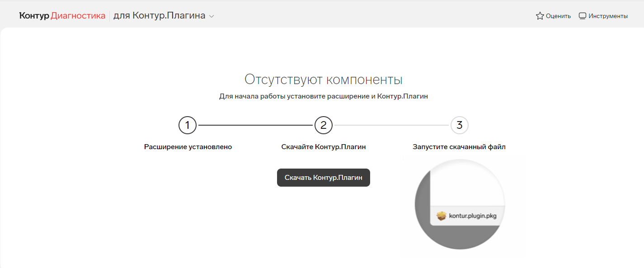The width and height of the screenshot is (644, 268).
Task: Click the 'Отсутствуют компоненты' heading
Action: pos(324,80)
